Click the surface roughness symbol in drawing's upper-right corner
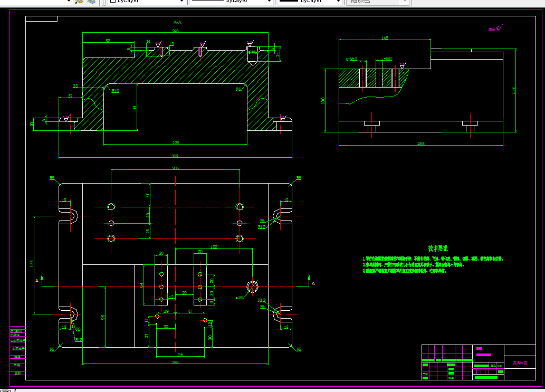The width and height of the screenshot is (545, 392). [x=496, y=28]
